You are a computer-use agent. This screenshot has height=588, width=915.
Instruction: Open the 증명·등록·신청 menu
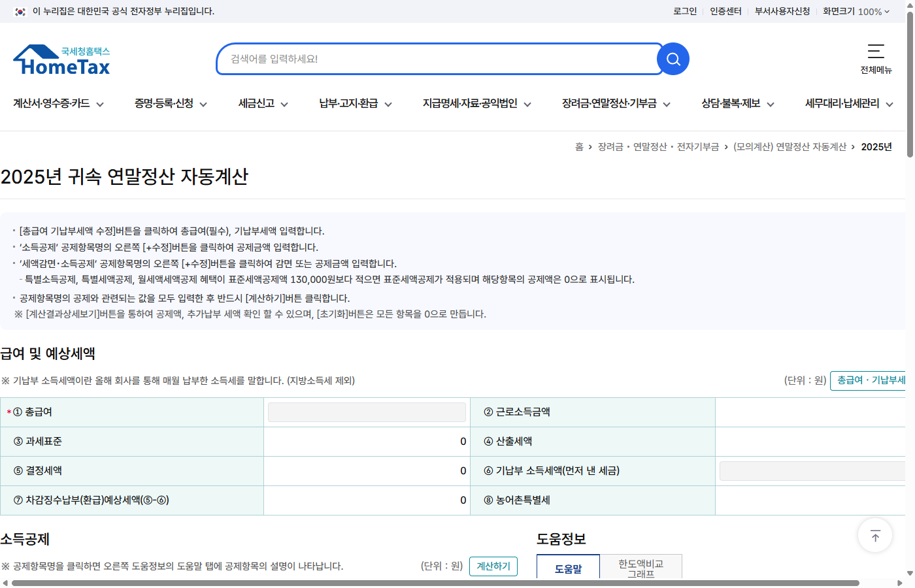click(164, 103)
